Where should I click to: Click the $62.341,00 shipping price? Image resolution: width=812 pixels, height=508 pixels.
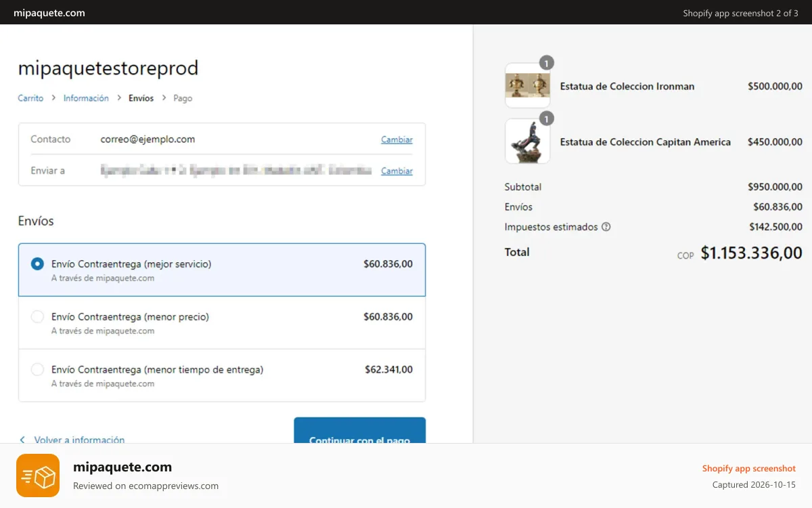pos(388,369)
